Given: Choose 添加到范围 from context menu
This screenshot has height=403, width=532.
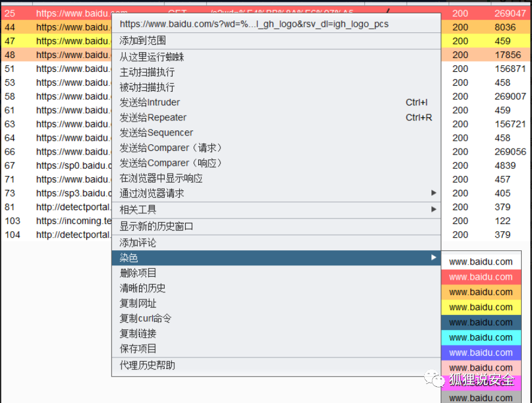Looking at the screenshot, I should (x=276, y=41).
